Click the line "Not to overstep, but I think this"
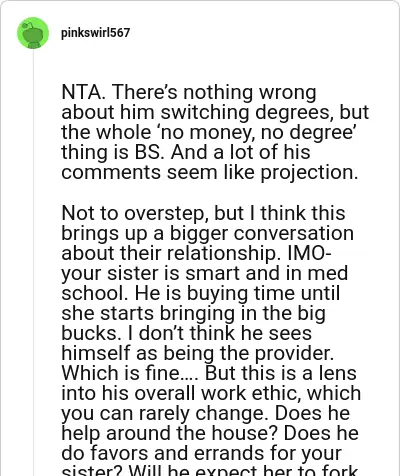This screenshot has height=476, width=400. point(203,213)
